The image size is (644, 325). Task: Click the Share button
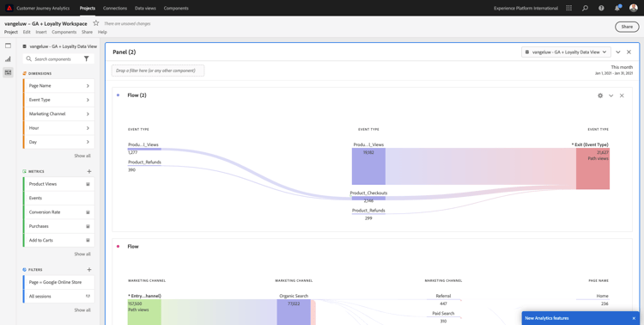click(x=627, y=27)
